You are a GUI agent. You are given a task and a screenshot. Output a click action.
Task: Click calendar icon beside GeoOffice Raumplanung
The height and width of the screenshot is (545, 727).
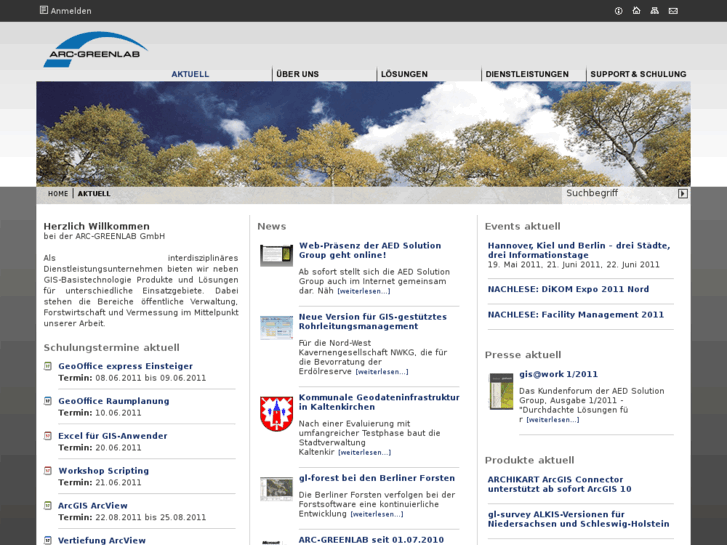(47, 401)
